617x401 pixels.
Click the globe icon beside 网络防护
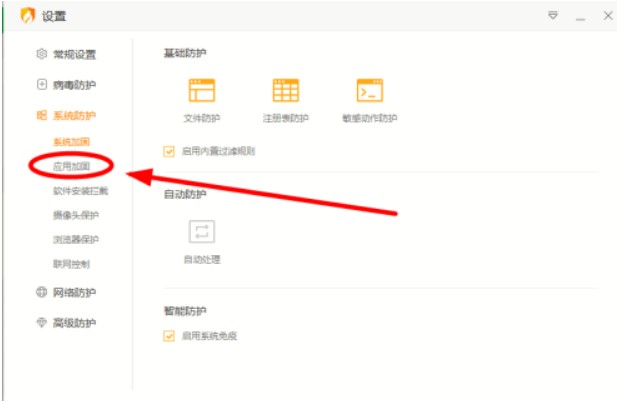tap(42, 293)
